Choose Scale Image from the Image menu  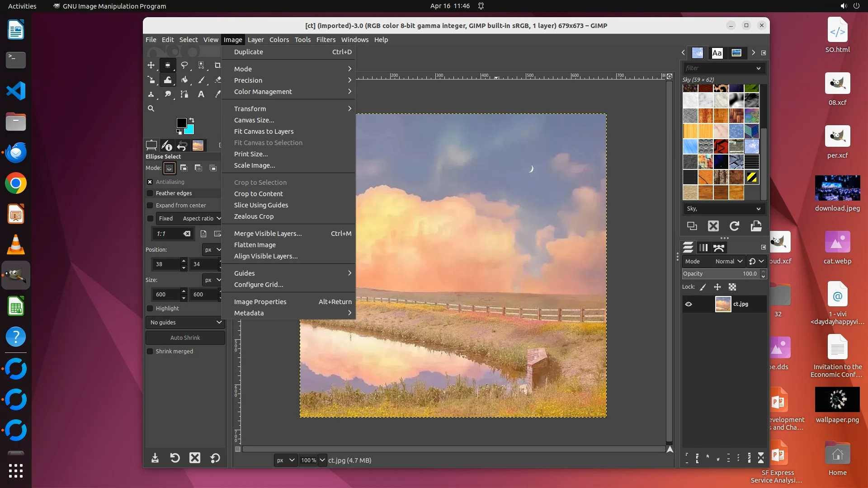[x=255, y=165]
